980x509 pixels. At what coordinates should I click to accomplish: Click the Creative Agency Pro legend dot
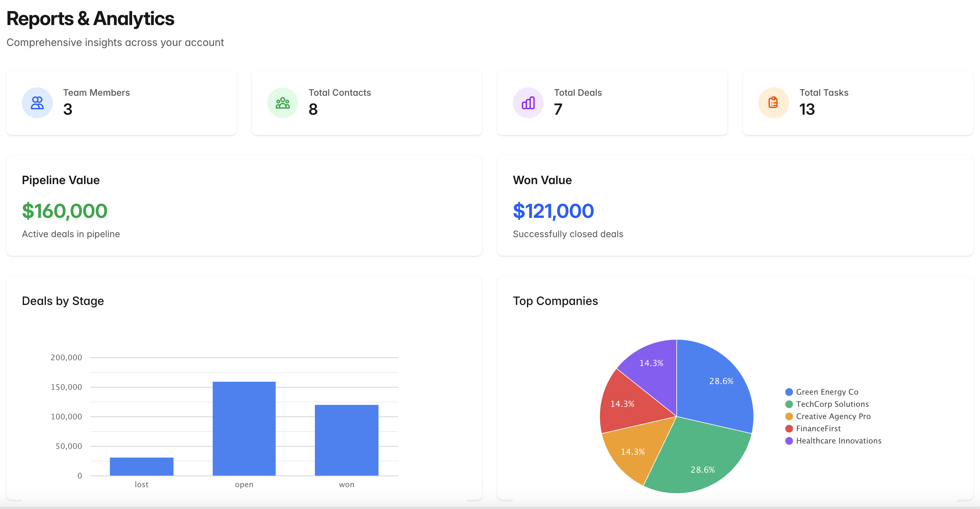click(x=789, y=416)
